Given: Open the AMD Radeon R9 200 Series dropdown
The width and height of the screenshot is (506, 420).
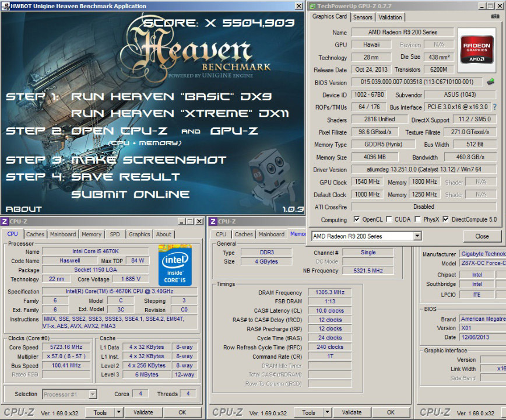Looking at the screenshot, I should pos(417,236).
